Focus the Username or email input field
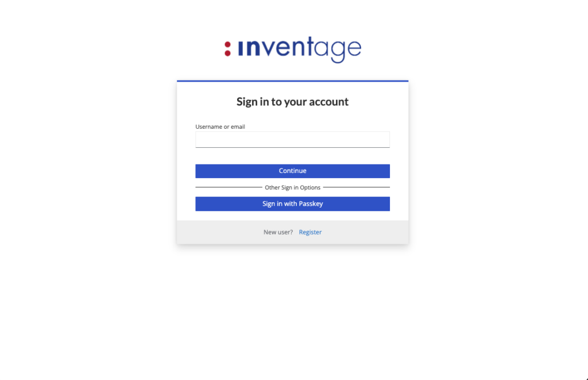The width and height of the screenshot is (588, 380). tap(292, 139)
